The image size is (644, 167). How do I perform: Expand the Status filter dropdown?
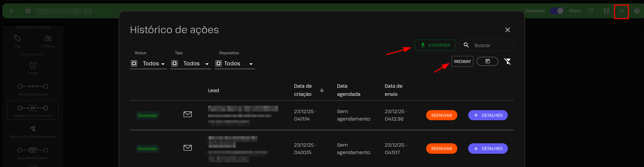click(148, 64)
